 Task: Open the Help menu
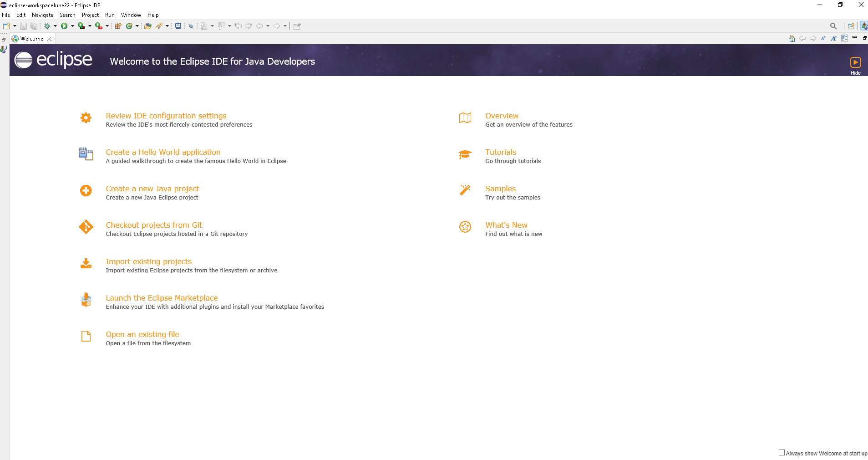pyautogui.click(x=153, y=15)
